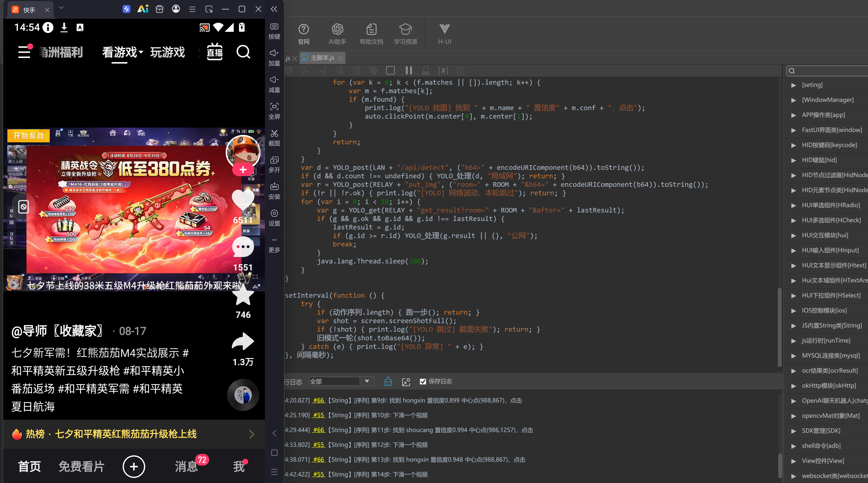Close the 主脚本.js tab
Viewport: 868px width, 483px height.
pyautogui.click(x=341, y=58)
